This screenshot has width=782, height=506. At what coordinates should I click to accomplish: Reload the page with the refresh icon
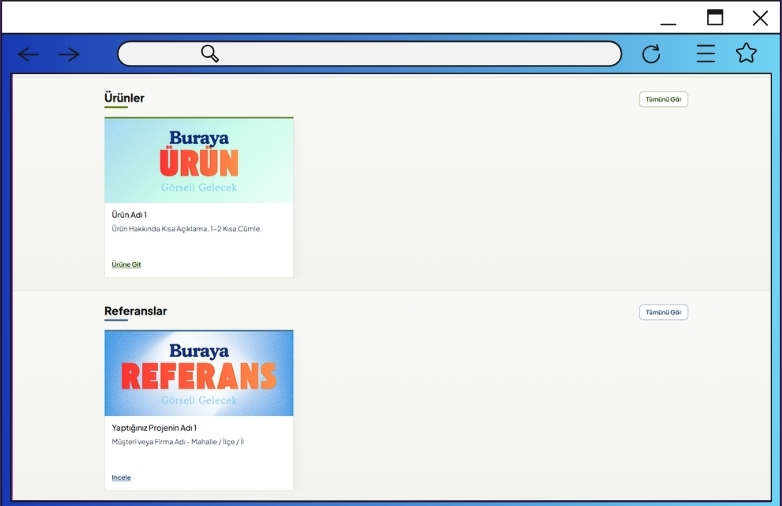point(651,54)
